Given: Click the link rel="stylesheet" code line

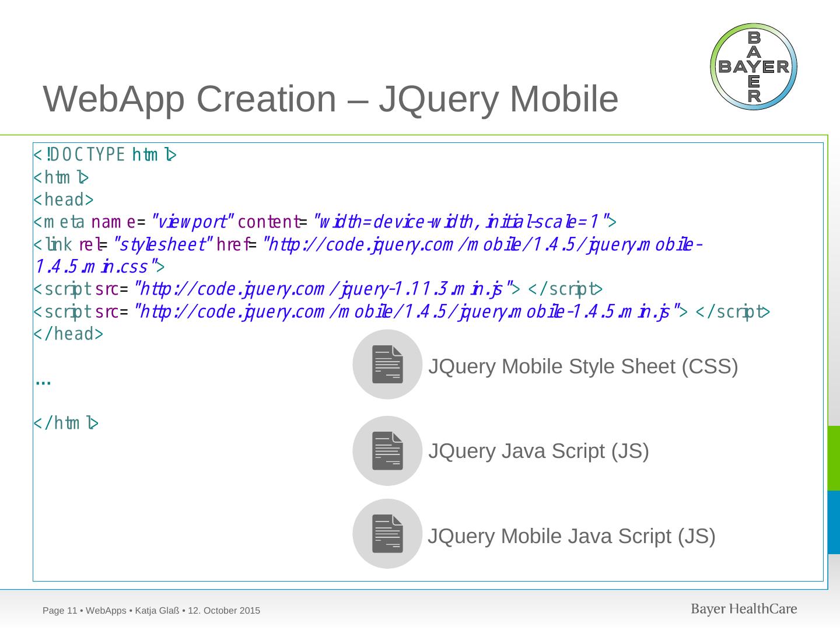Looking at the screenshot, I should (x=369, y=245).
